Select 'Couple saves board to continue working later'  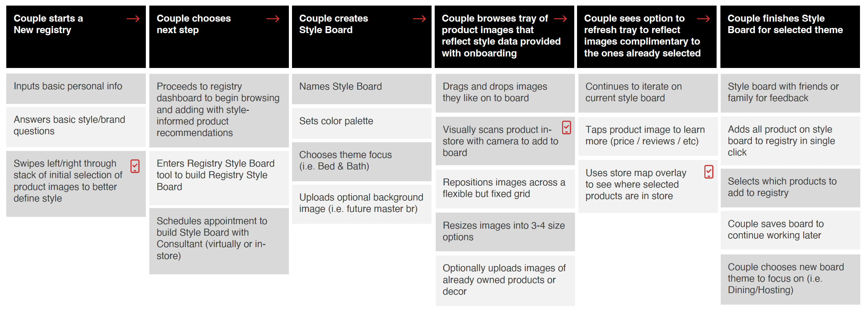791,230
